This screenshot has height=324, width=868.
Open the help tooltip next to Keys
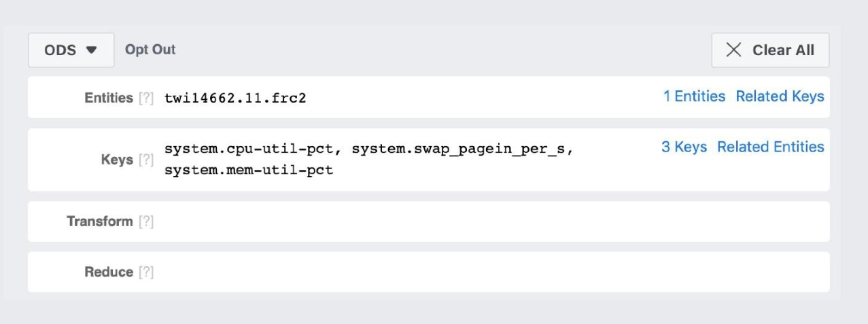[146, 160]
